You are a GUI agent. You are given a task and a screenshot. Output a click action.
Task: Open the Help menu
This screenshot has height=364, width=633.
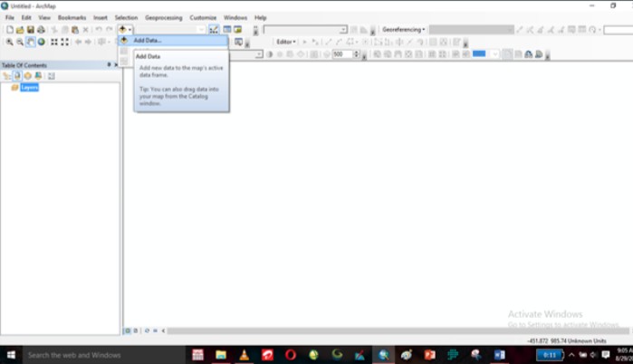[261, 18]
